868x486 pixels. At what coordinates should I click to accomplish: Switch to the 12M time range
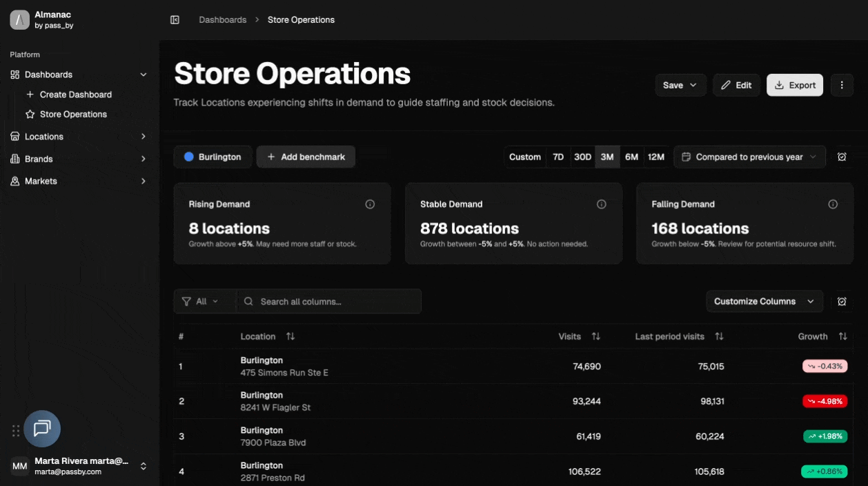coord(655,157)
